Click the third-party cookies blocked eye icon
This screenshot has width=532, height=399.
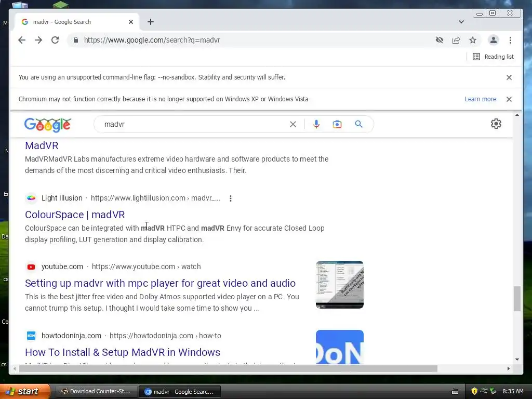tap(440, 40)
